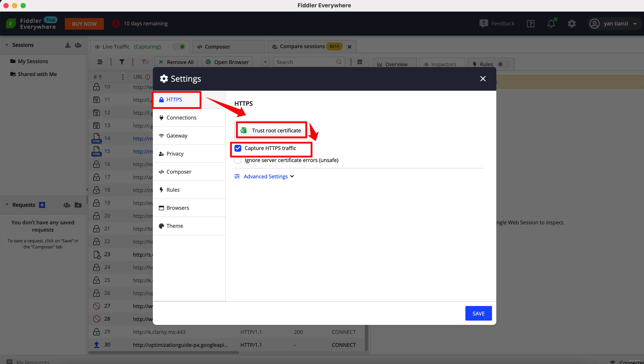Uncheck Capture HTTPS traffic checkbox
This screenshot has width=644, height=364.
238,148
